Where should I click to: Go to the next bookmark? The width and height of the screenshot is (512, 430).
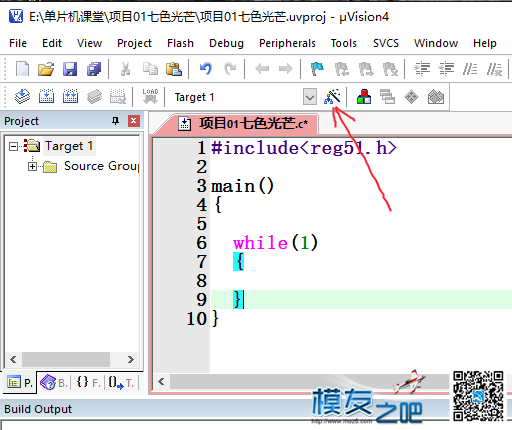click(x=366, y=69)
